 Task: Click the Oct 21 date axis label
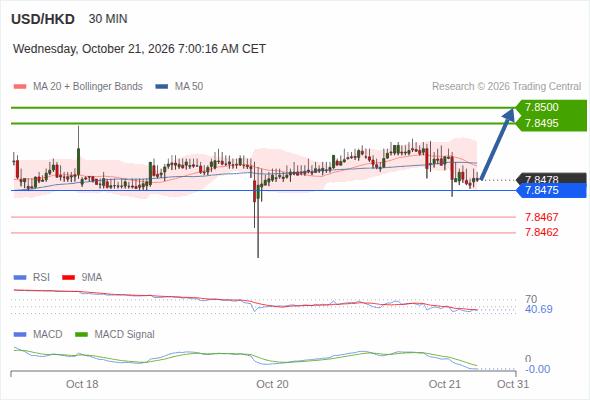(445, 384)
